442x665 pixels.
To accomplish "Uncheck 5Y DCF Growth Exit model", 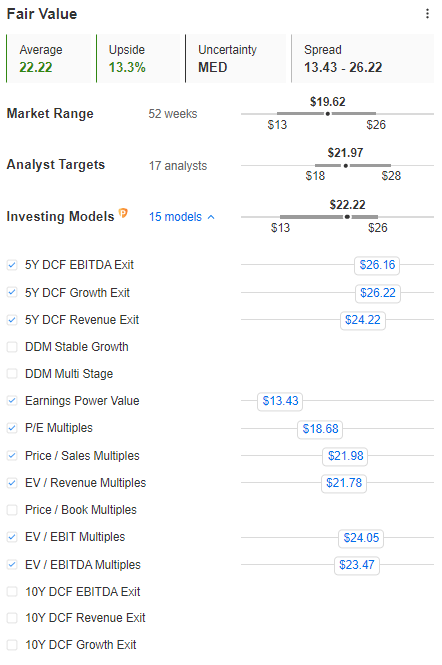I will (12, 292).
